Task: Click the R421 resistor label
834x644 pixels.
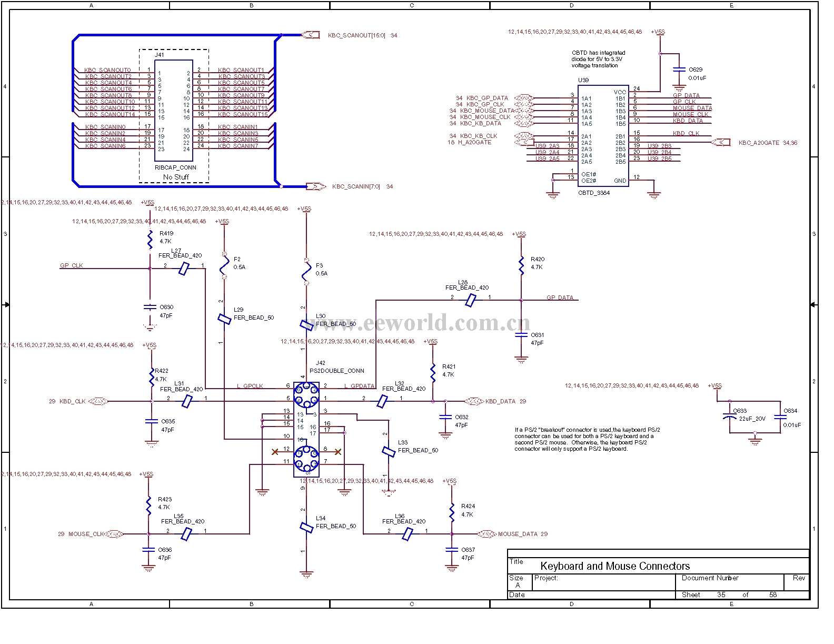Action: click(449, 366)
